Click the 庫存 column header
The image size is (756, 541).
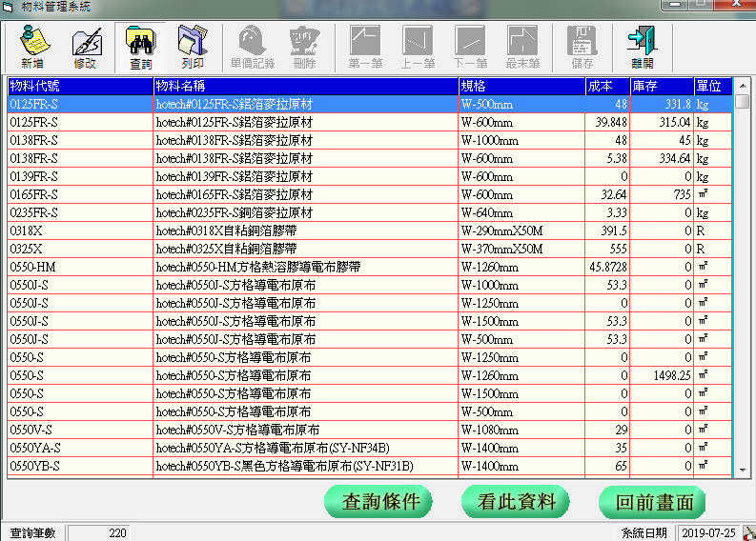coord(662,87)
